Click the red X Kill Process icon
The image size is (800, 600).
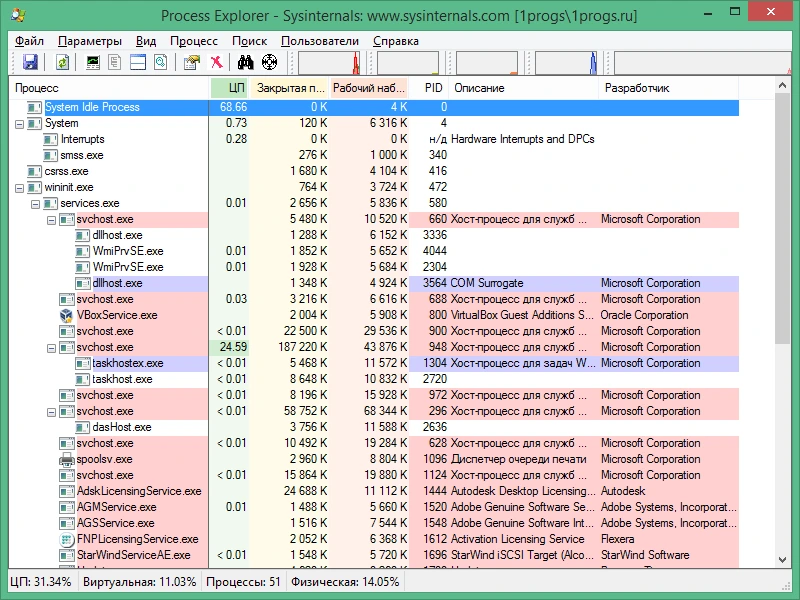pos(217,62)
